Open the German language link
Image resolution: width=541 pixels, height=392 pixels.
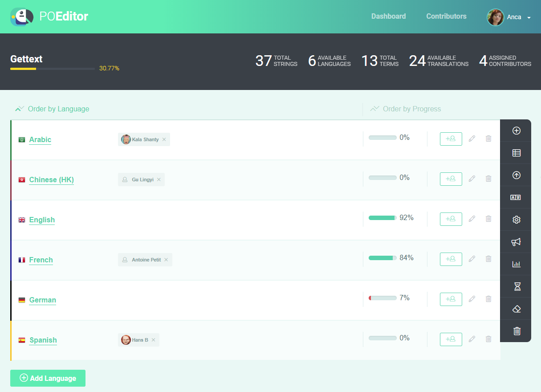(43, 300)
